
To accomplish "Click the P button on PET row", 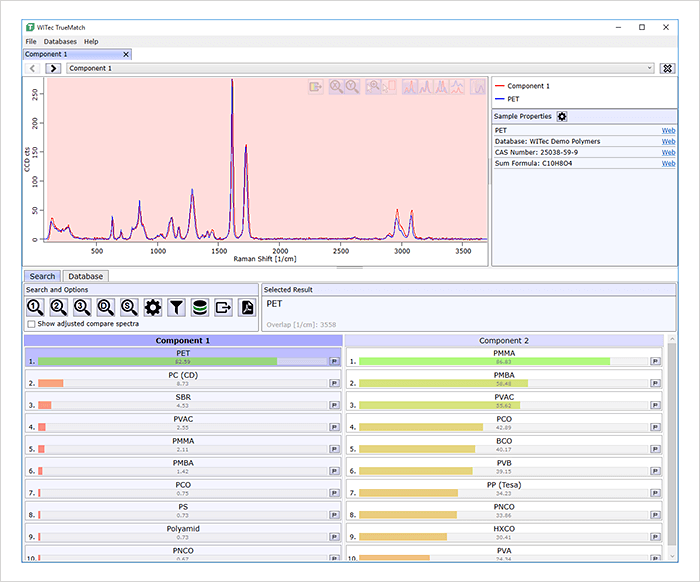I will pos(334,361).
